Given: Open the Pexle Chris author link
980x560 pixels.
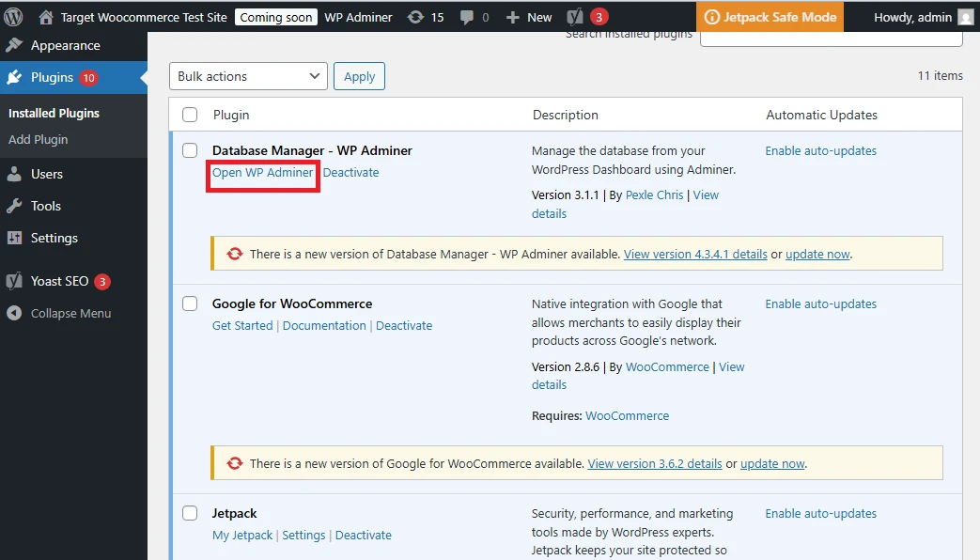Looking at the screenshot, I should [x=654, y=195].
